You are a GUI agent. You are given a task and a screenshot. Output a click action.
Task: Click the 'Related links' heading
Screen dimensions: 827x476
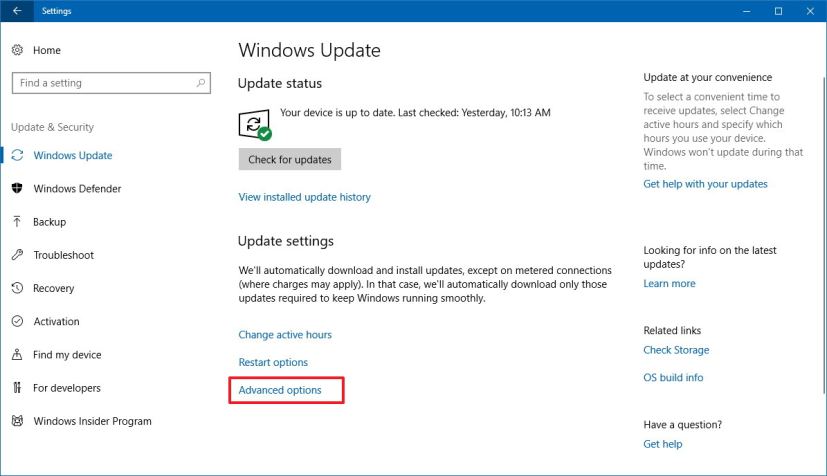click(672, 331)
